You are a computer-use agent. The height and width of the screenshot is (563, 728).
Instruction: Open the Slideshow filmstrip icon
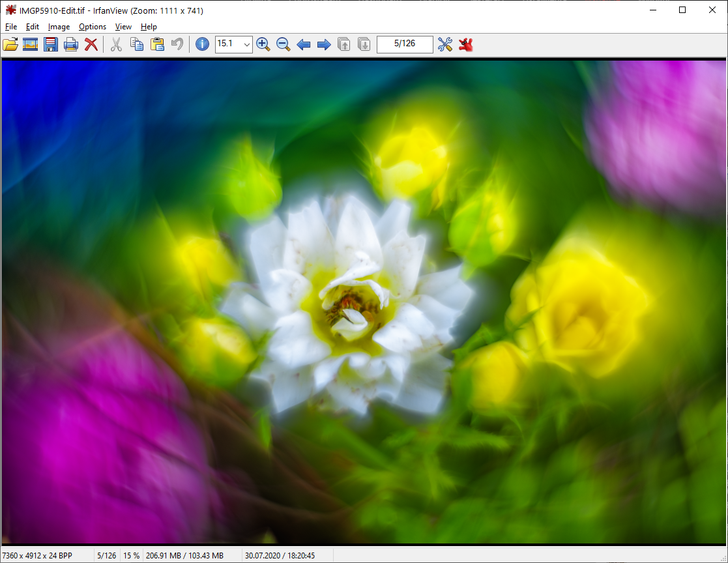[x=30, y=44]
